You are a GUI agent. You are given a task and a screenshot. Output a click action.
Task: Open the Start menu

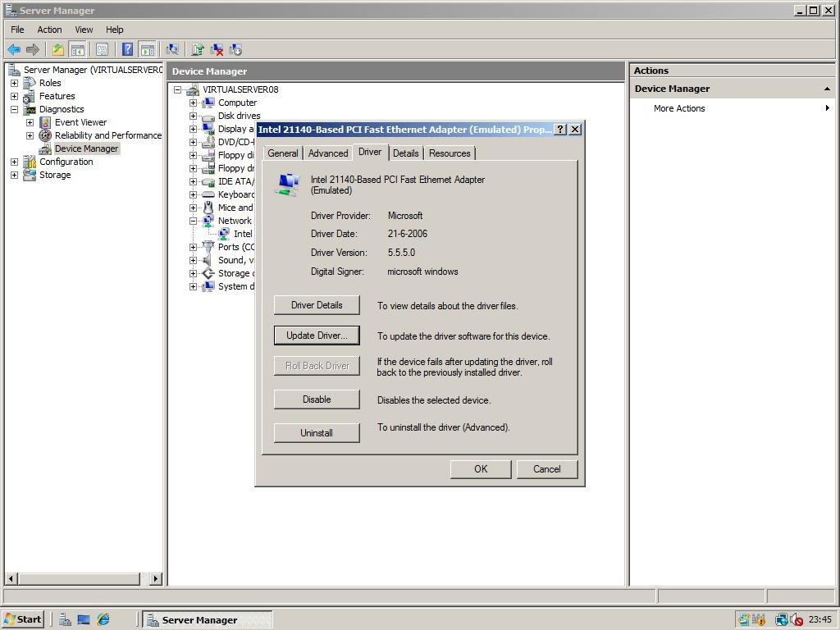click(22, 620)
